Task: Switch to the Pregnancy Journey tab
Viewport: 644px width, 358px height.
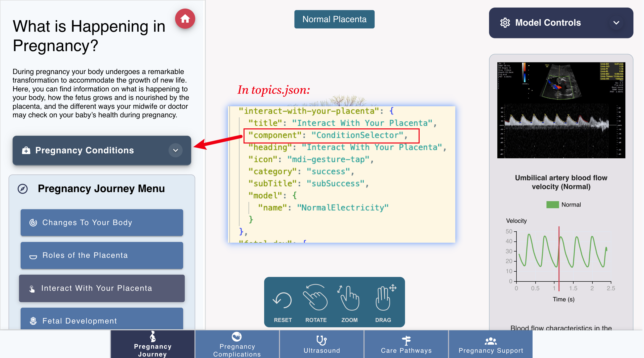Action: 153,344
